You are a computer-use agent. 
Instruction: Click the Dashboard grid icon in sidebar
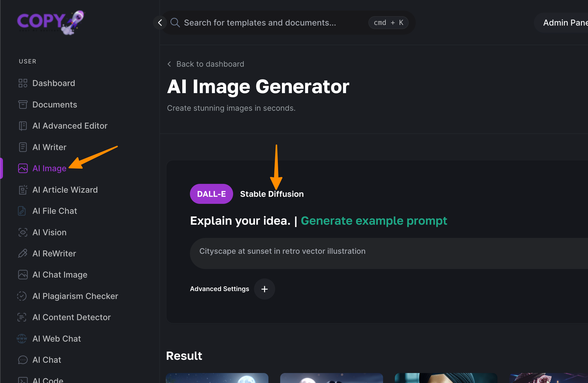pyautogui.click(x=23, y=83)
